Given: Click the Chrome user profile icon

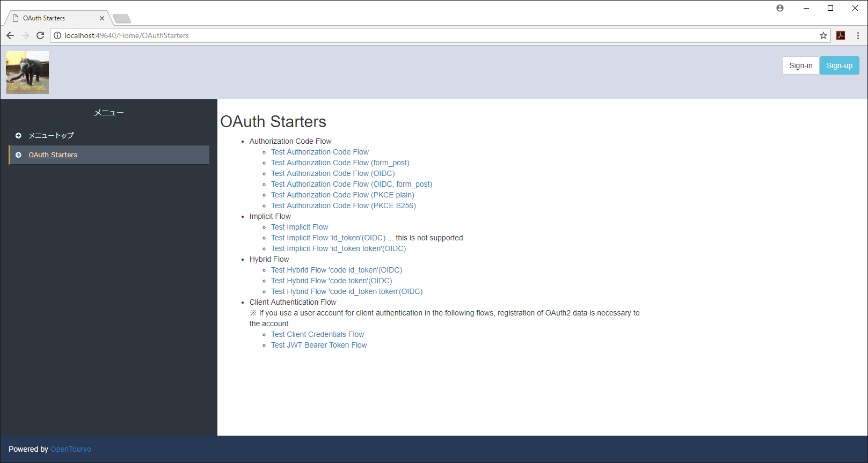Looking at the screenshot, I should pyautogui.click(x=780, y=8).
